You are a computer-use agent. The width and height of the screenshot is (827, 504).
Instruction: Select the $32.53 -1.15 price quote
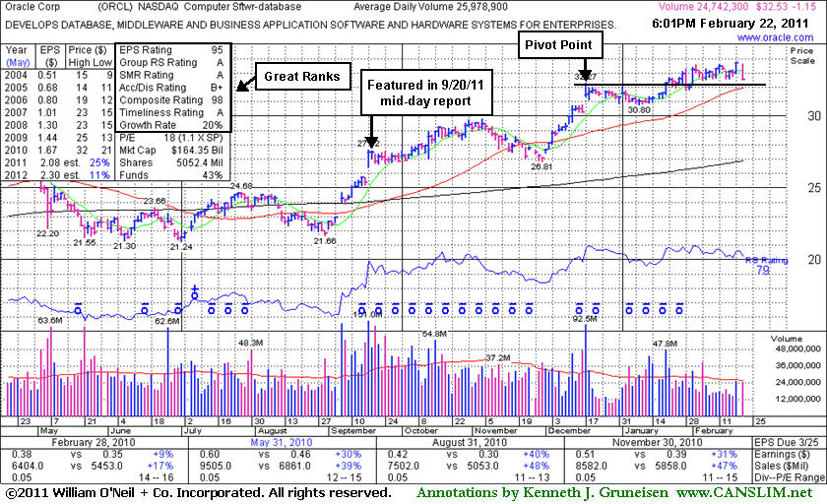point(785,7)
